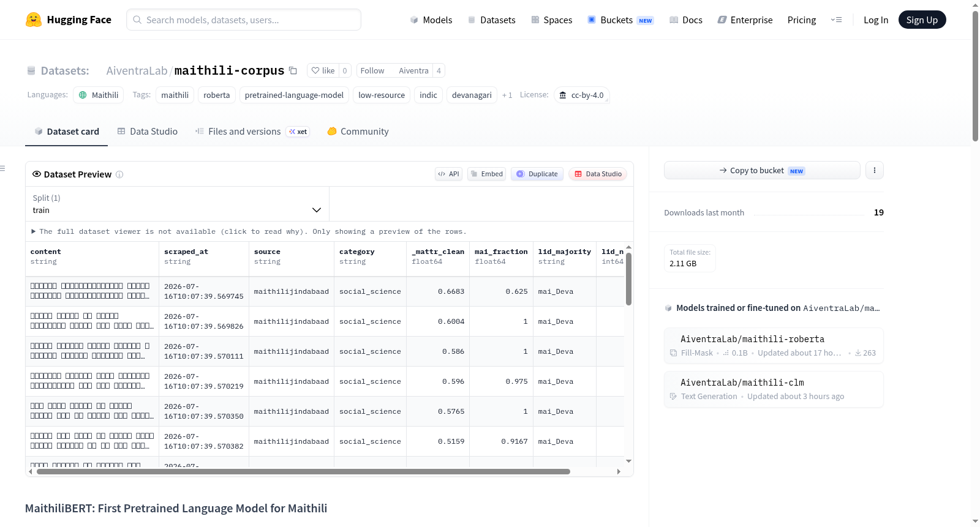Image resolution: width=980 pixels, height=527 pixels.
Task: Open the AiventraLab/maithili-roberta model card
Action: click(774, 345)
